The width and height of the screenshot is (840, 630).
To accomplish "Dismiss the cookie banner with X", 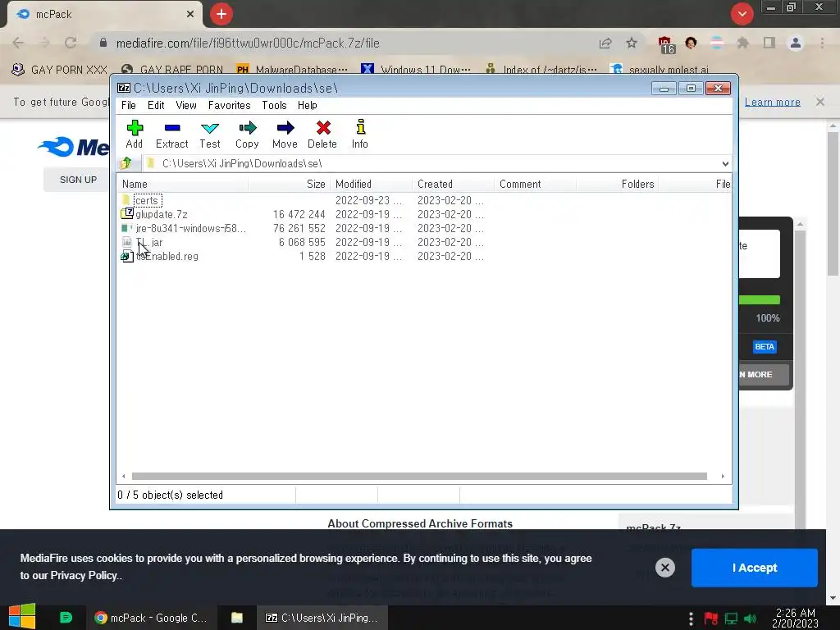I will point(664,568).
